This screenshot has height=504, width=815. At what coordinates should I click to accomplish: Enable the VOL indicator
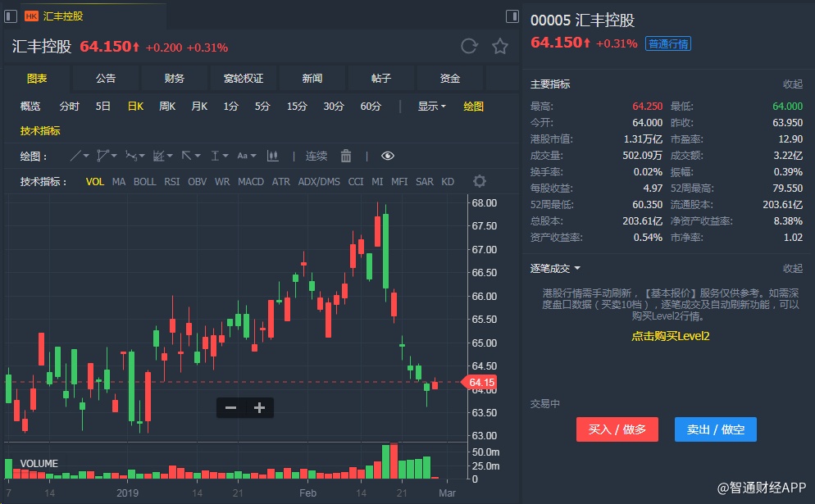coord(94,182)
